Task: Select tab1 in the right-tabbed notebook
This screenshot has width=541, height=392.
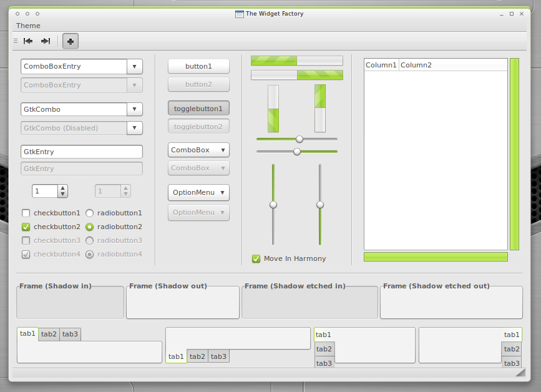Action: coord(512,335)
